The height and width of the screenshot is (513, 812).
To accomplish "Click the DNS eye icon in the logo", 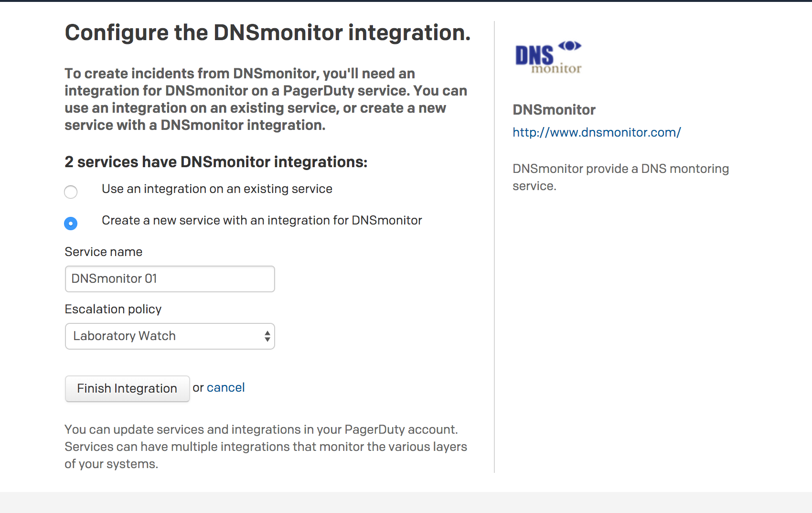I will point(569,46).
